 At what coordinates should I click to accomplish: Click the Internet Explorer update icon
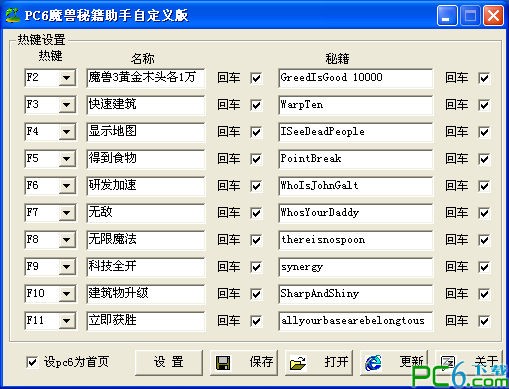pyautogui.click(x=373, y=363)
